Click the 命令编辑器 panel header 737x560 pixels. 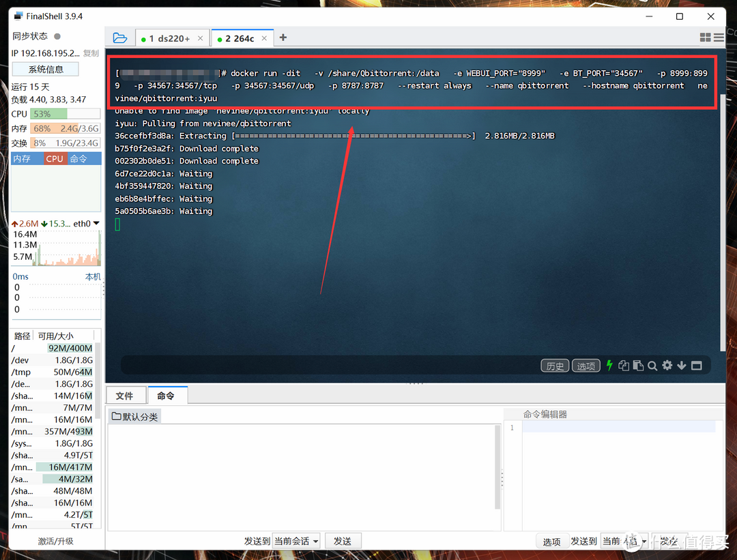[x=545, y=414]
